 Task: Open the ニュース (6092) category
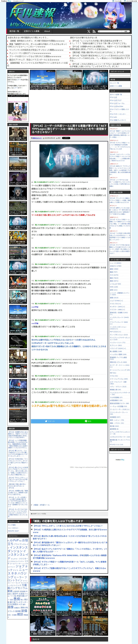click(x=115, y=263)
